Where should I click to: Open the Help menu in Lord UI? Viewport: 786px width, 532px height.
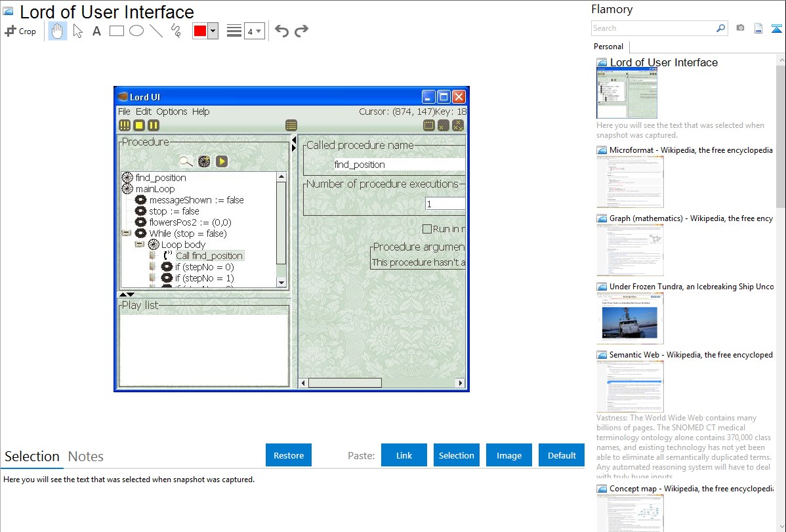[201, 112]
